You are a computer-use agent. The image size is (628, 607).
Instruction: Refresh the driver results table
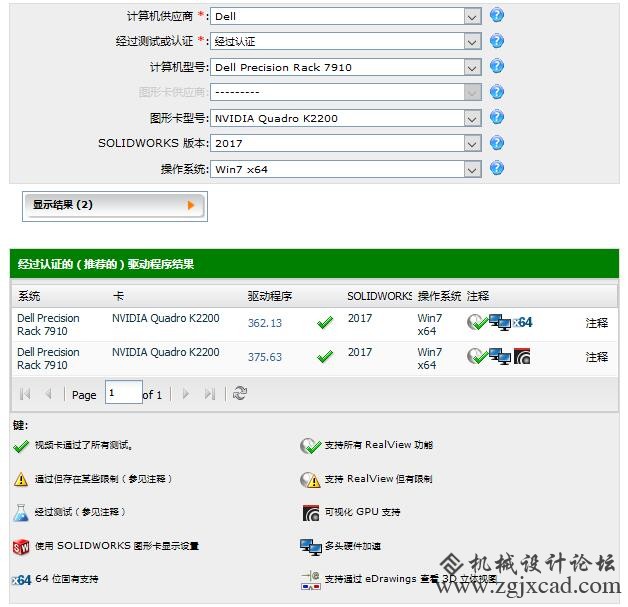pyautogui.click(x=240, y=393)
